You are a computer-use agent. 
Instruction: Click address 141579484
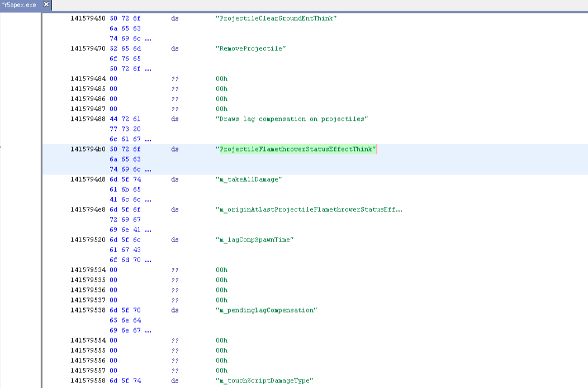pyautogui.click(x=88, y=79)
